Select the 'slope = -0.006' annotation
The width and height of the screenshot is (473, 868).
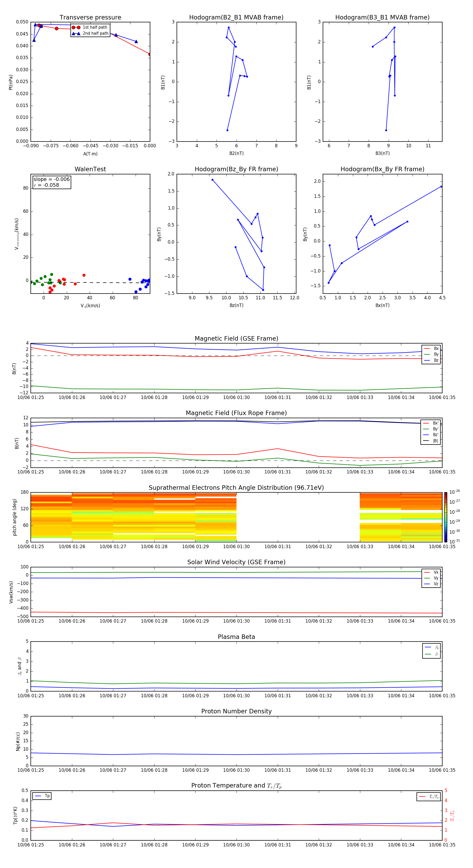52,179
